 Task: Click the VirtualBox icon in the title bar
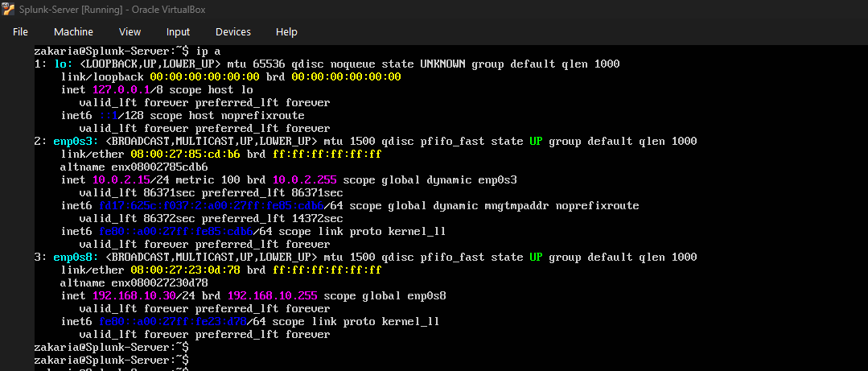(x=9, y=10)
